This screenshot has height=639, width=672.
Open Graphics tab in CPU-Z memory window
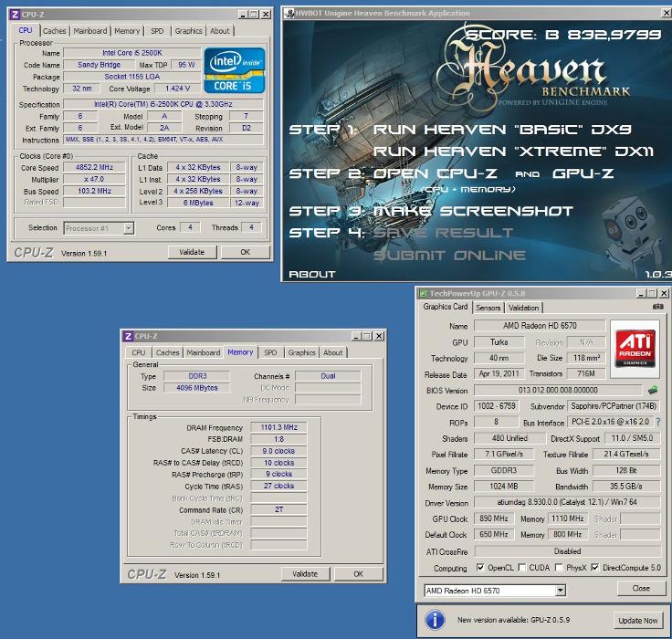point(301,352)
